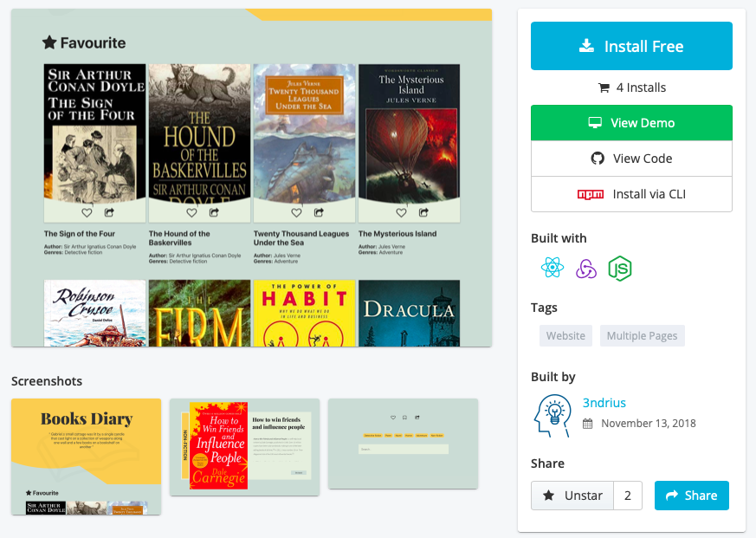Click Twenty Thousand Leagues Under the Sea title
The height and width of the screenshot is (538, 756).
tap(301, 238)
